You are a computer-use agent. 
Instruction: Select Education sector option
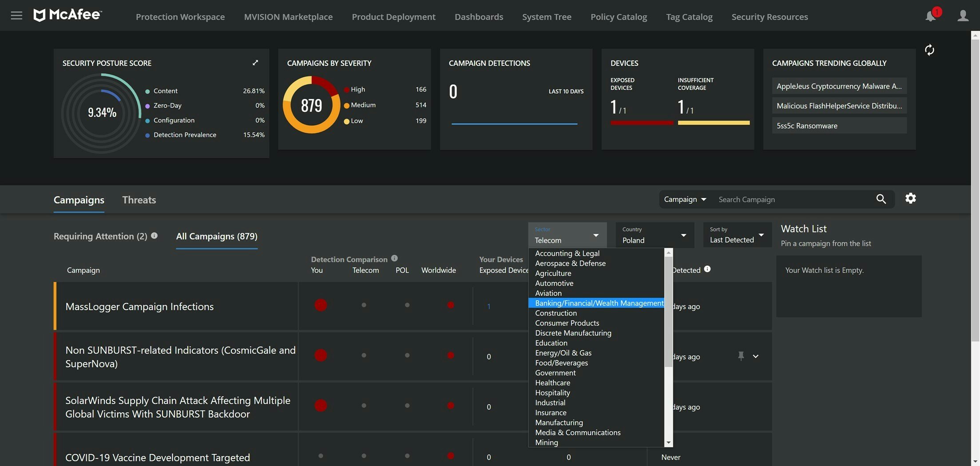tap(596, 343)
